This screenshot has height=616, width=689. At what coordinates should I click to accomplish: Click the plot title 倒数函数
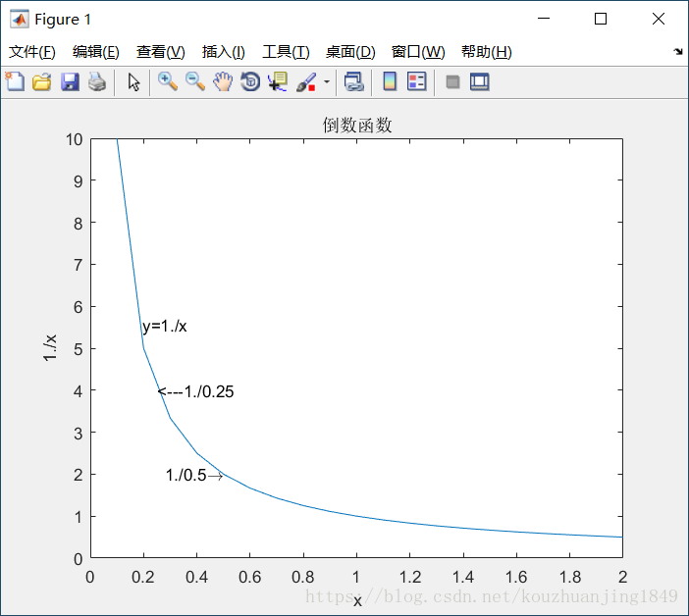(x=357, y=126)
